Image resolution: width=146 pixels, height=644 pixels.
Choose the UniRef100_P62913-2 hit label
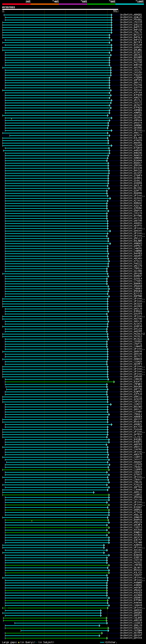pos(132,334)
